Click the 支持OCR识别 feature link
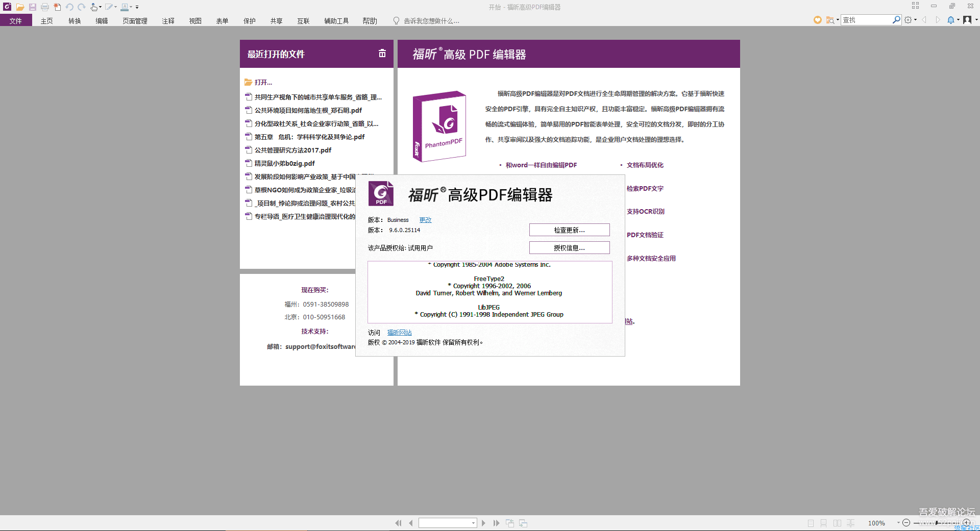 tap(646, 212)
